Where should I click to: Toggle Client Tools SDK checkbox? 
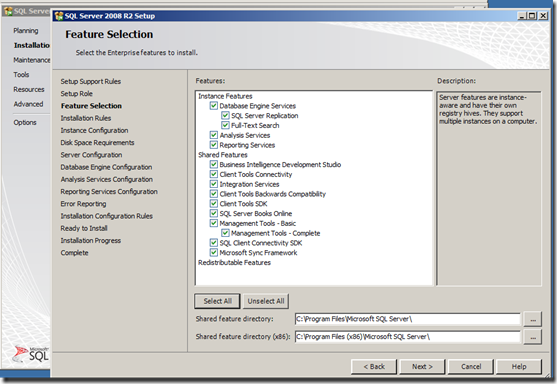(213, 204)
